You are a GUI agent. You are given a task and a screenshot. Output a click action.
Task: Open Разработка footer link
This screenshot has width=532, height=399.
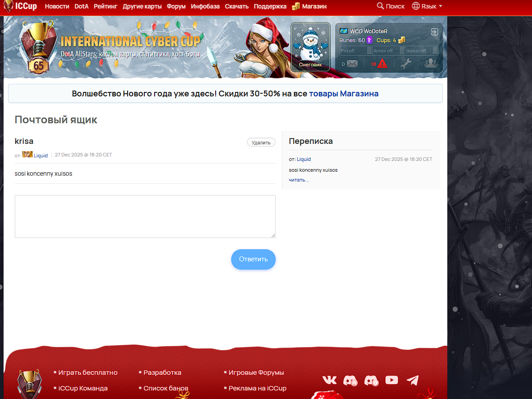coord(162,373)
